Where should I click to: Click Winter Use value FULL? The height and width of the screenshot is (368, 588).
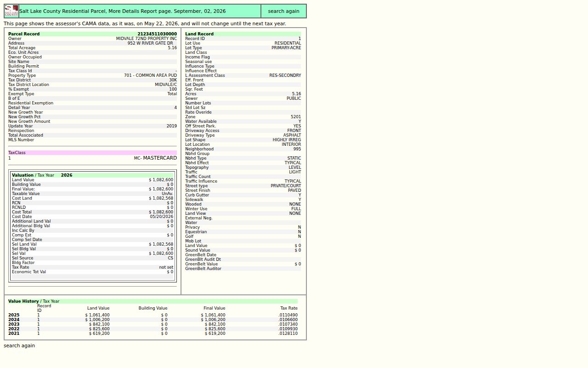pos(296,209)
